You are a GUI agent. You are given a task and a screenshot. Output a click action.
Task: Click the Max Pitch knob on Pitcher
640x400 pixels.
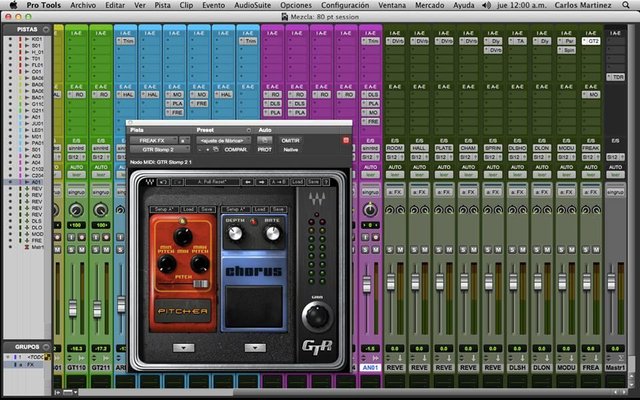(200, 264)
